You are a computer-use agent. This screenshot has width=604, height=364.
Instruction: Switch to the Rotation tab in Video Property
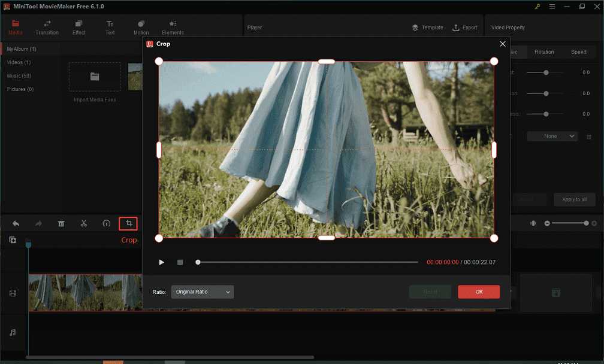[x=544, y=51]
